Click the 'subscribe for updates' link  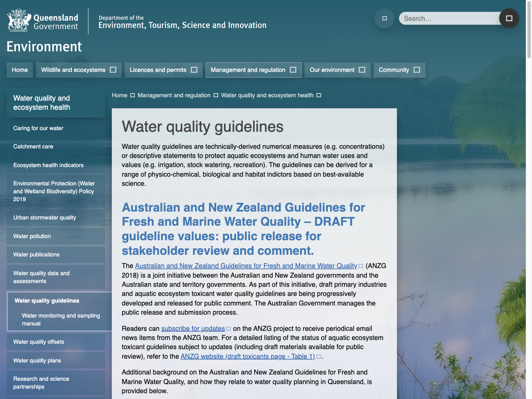193,328
